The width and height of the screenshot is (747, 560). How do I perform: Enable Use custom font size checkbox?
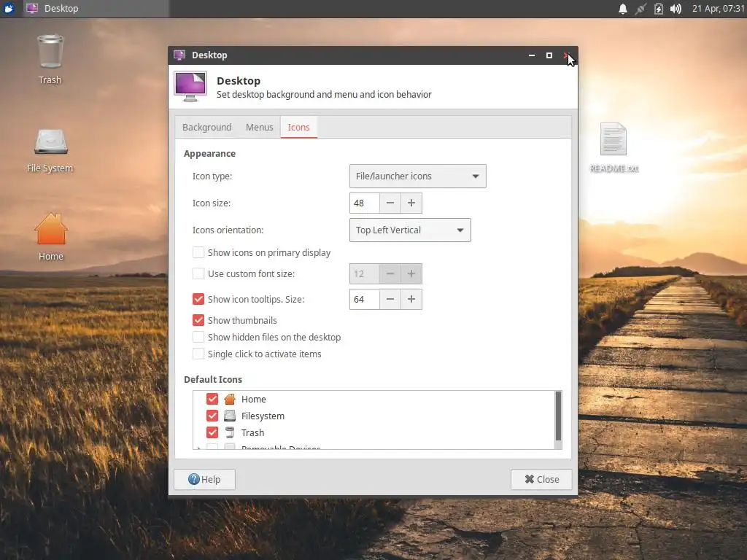point(198,273)
